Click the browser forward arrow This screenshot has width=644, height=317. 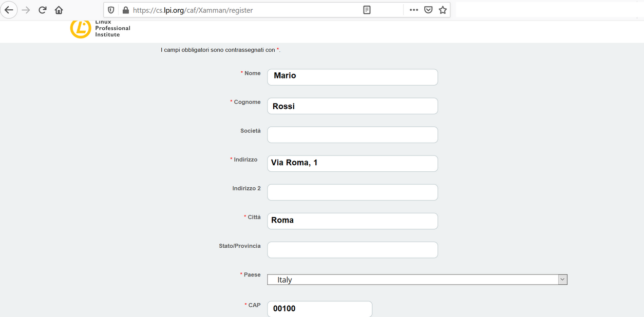26,10
